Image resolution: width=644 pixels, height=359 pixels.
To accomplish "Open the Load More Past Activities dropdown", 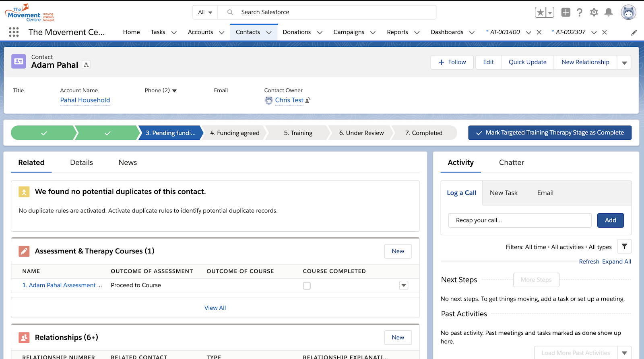I will click(624, 353).
